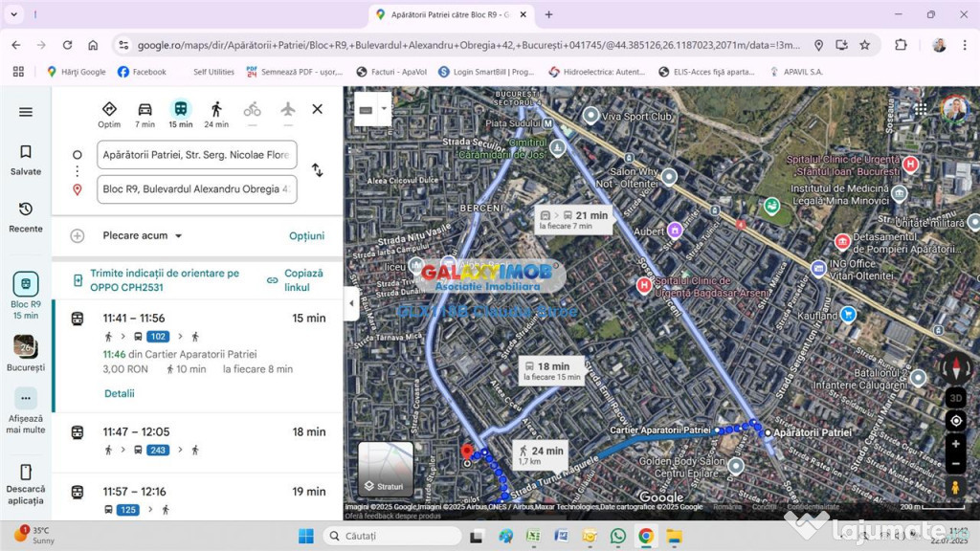Open the Hărți Google bookmark
The height and width of the screenshot is (551, 980).
[77, 72]
